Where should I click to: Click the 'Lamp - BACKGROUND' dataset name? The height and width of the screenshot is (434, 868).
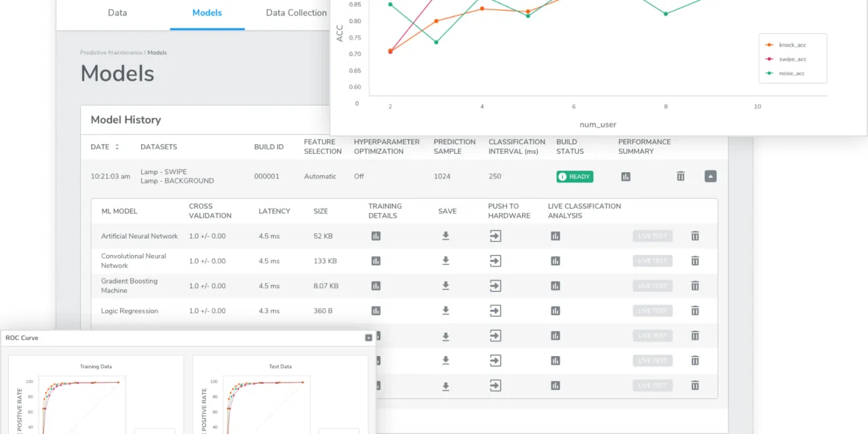coord(177,181)
